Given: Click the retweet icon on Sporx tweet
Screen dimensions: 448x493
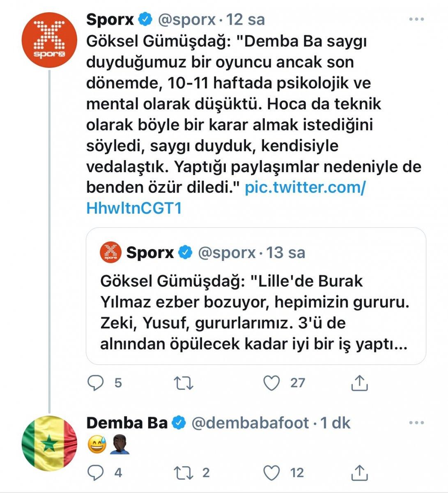Looking at the screenshot, I should click(x=184, y=382).
